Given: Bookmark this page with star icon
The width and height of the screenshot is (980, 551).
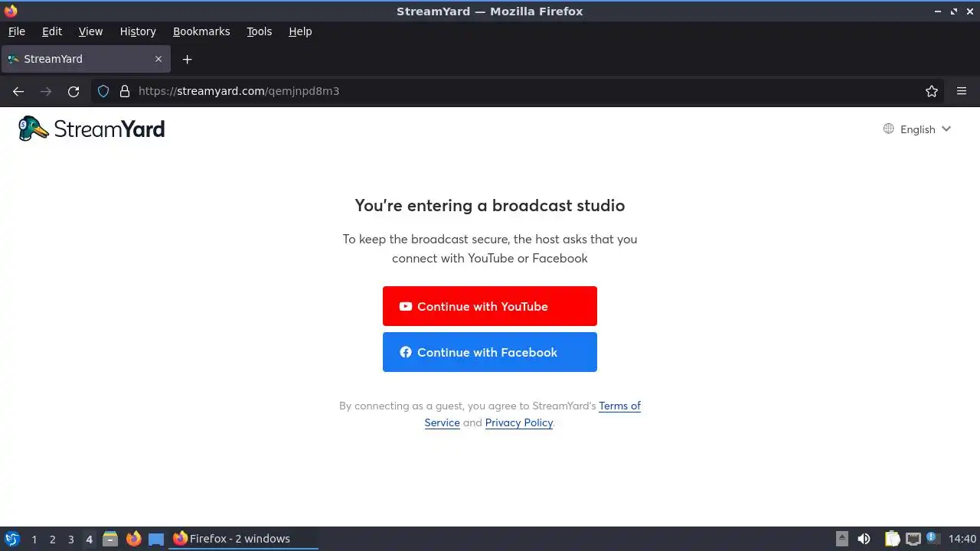Looking at the screenshot, I should [932, 91].
